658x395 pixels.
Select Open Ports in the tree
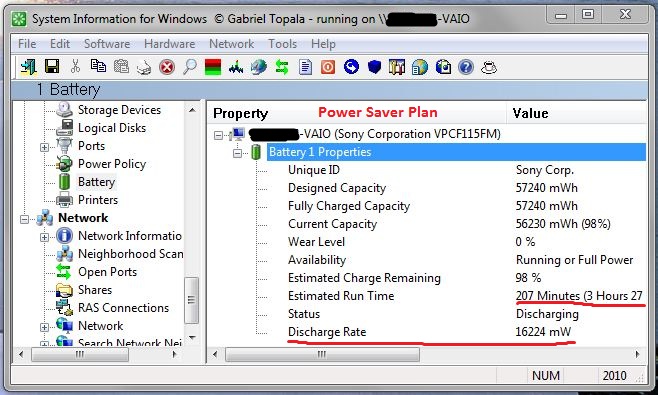(x=107, y=272)
